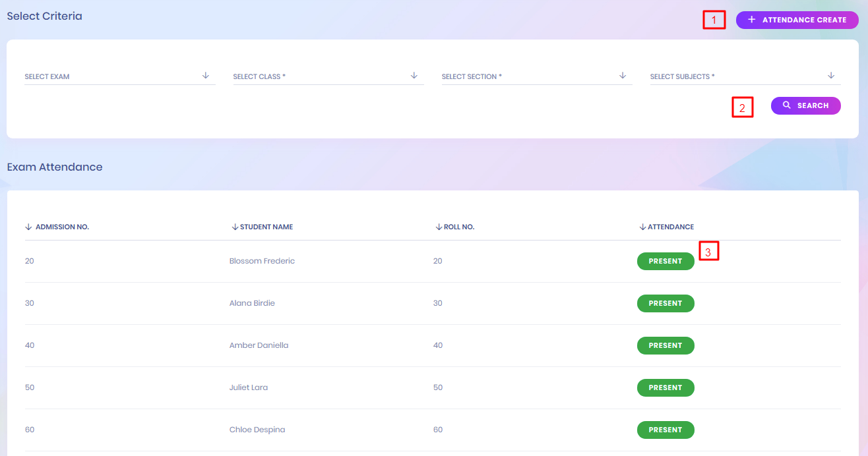The height and width of the screenshot is (456, 868).
Task: Click the plus icon on Attendance Create
Action: [x=751, y=20]
